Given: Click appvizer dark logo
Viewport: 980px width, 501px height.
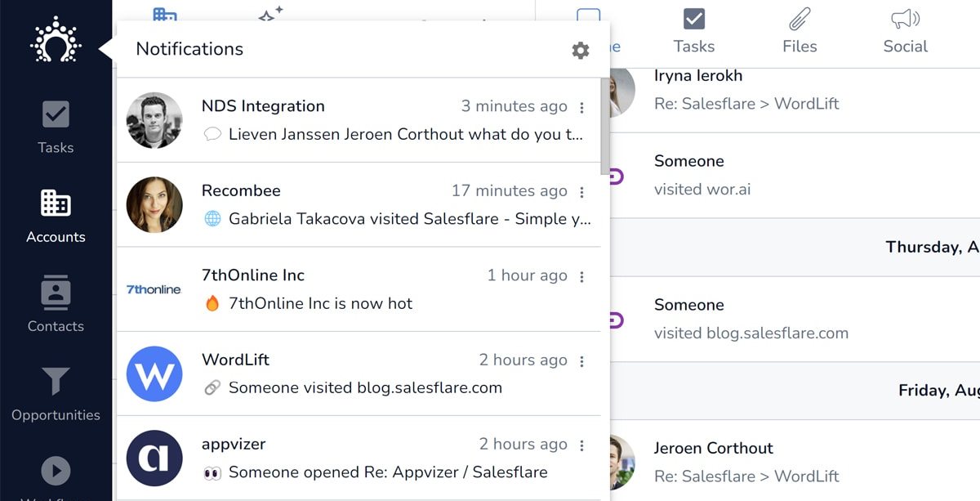Looking at the screenshot, I should pyautogui.click(x=154, y=458).
